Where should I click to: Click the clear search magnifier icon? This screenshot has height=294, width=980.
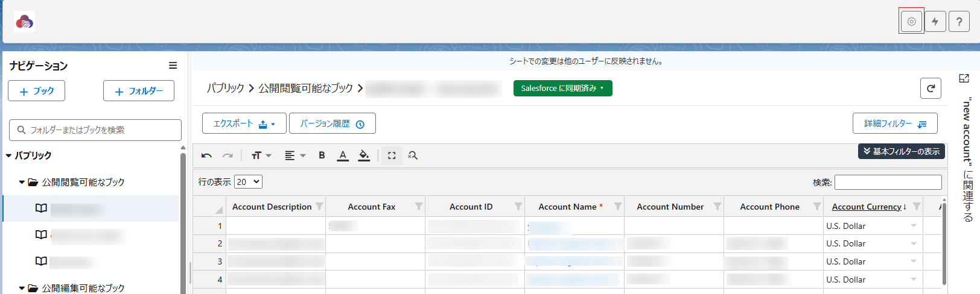pyautogui.click(x=413, y=155)
